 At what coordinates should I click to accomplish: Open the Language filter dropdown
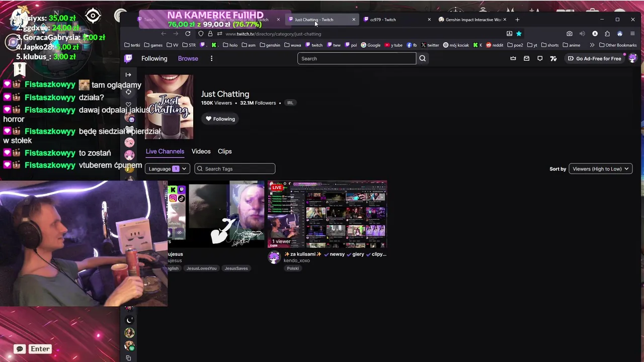tap(168, 169)
